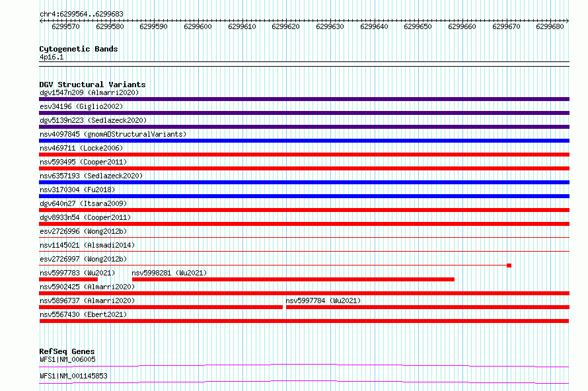Click the red bar under nsv5567430
This screenshot has height=391, width=588.
coord(304,321)
